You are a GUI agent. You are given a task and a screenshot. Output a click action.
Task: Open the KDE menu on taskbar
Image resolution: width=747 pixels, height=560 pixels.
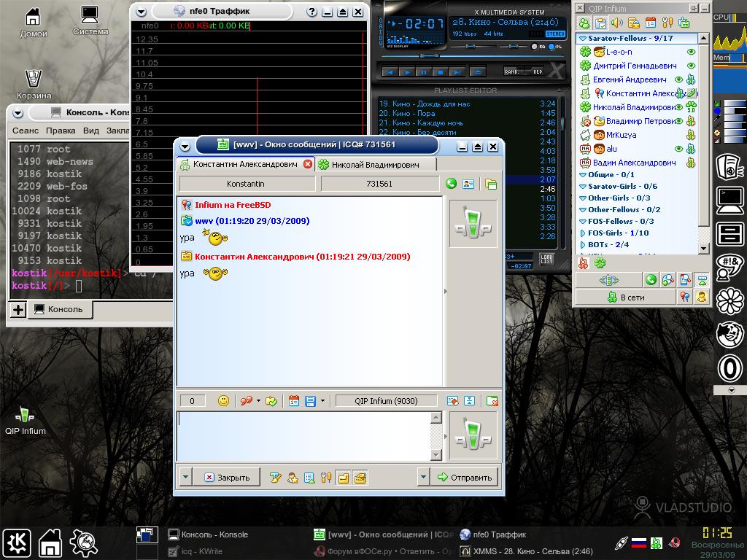coord(17,542)
